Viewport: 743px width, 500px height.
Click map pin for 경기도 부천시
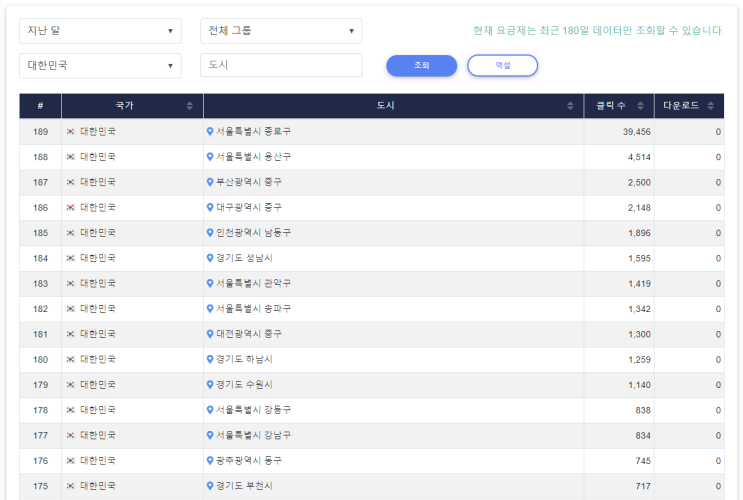210,486
